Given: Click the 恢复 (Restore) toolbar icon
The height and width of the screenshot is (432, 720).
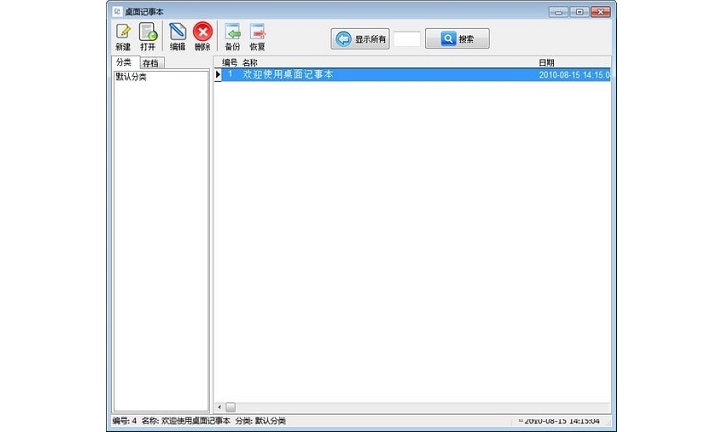Looking at the screenshot, I should [257, 32].
